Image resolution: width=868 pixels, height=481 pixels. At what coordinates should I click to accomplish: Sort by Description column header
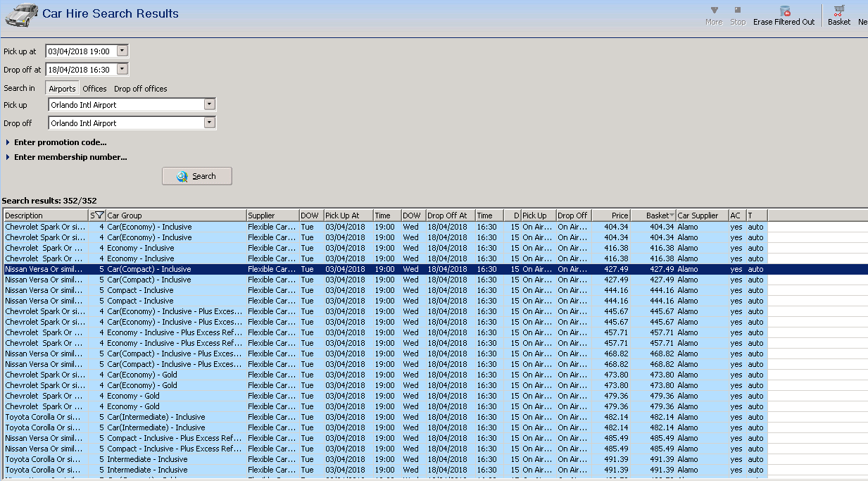[46, 215]
